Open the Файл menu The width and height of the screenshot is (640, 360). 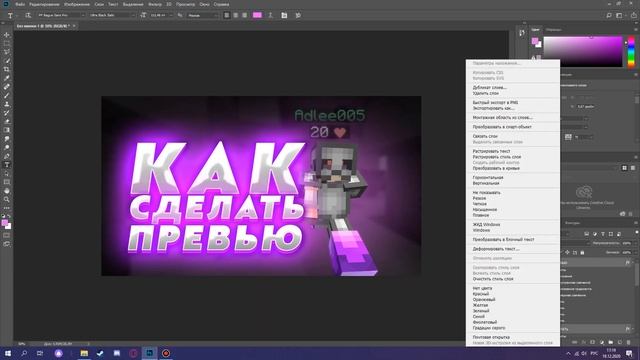20,4
